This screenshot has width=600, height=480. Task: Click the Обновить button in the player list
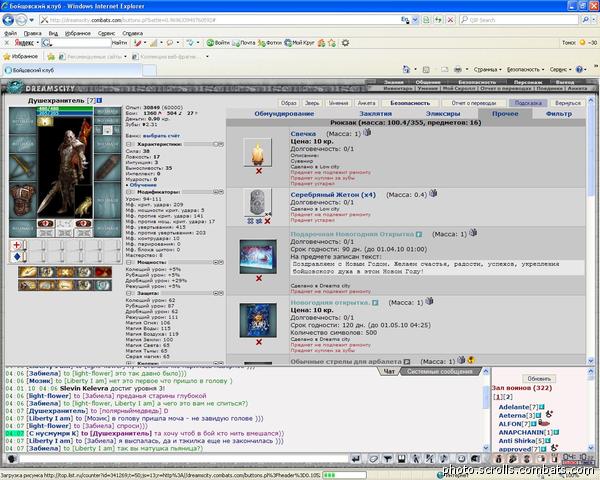539,379
